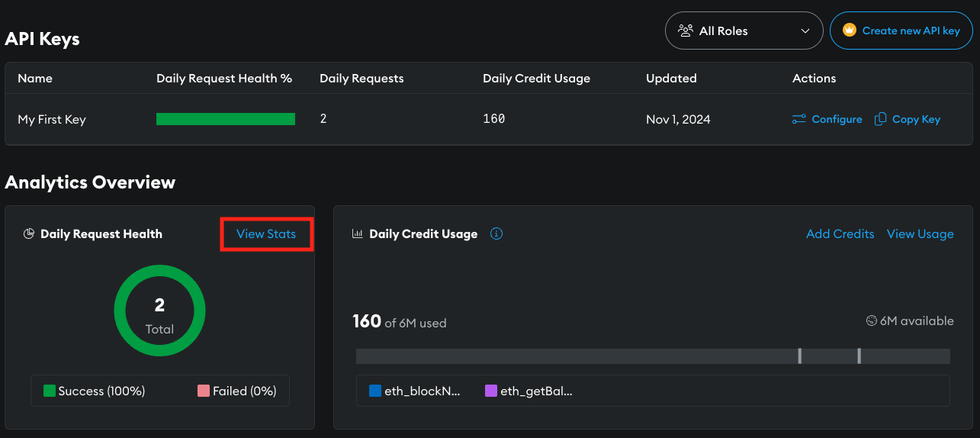Click the pie chart icon beside Daily Request Health
Screen dimensions: 980x438
[x=29, y=234]
